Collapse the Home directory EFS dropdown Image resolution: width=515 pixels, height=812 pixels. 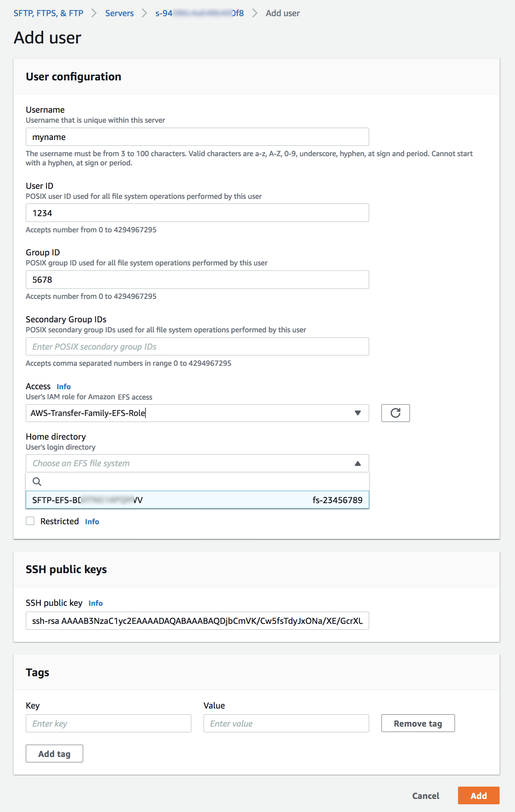(x=358, y=464)
